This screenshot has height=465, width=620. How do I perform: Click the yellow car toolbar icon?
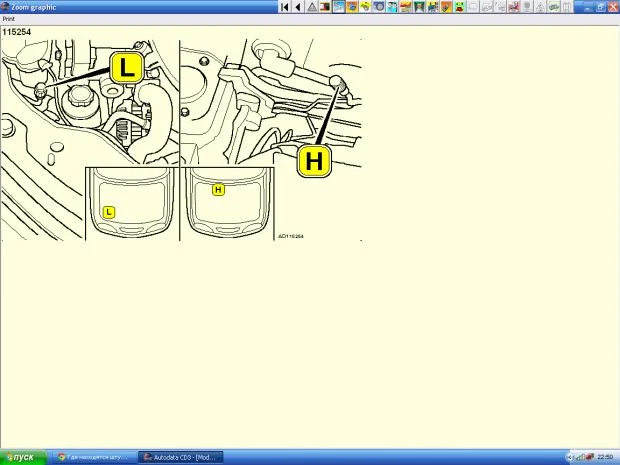point(366,7)
